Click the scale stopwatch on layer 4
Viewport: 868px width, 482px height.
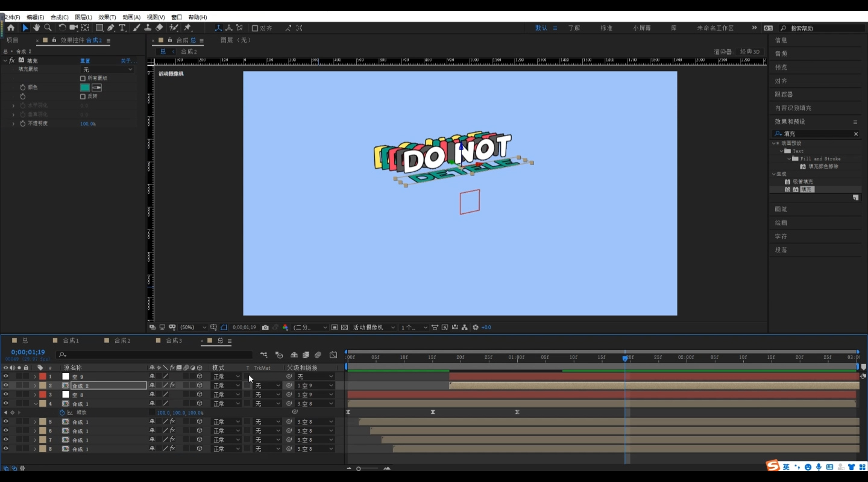(x=62, y=413)
